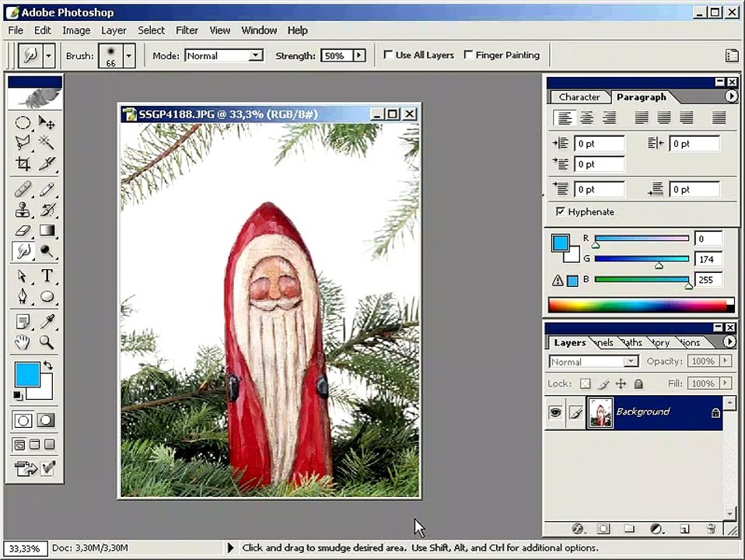Switch to the Paths tab
745x560 pixels.
pyautogui.click(x=631, y=343)
